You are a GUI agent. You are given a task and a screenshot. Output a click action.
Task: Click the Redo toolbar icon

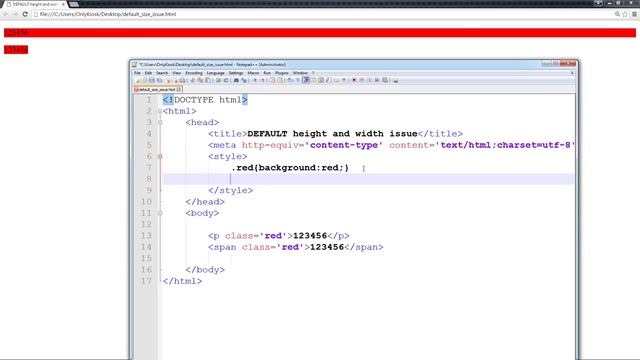tap(226, 80)
